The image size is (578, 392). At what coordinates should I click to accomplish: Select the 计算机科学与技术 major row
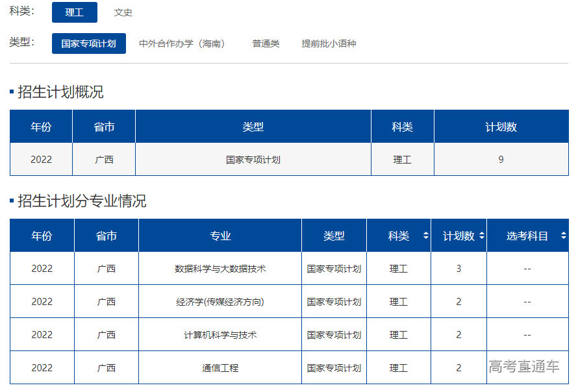[x=221, y=334]
